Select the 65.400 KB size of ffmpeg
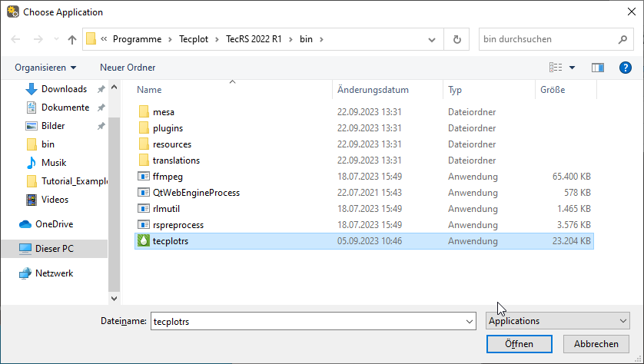This screenshot has height=364, width=644. coord(571,177)
